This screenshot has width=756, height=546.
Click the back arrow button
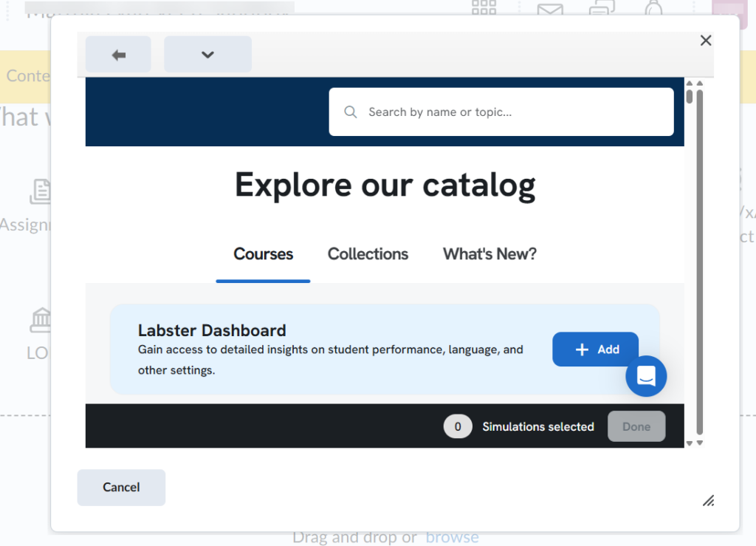pyautogui.click(x=118, y=55)
